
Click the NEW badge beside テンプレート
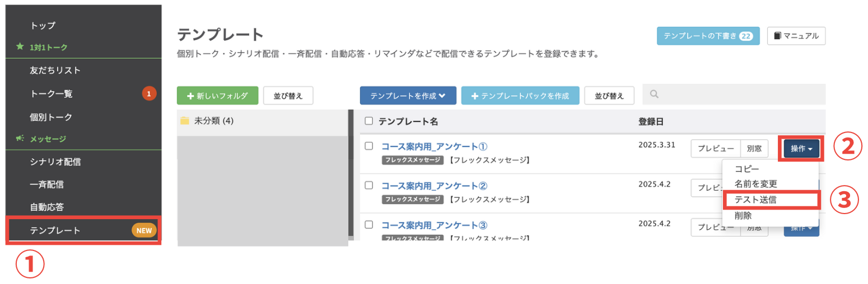[x=144, y=230]
